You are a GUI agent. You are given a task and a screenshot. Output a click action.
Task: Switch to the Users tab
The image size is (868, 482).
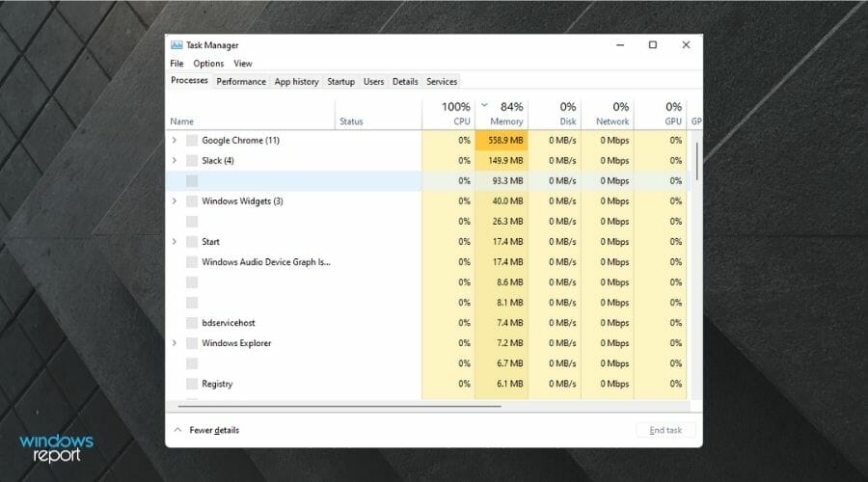pos(373,81)
